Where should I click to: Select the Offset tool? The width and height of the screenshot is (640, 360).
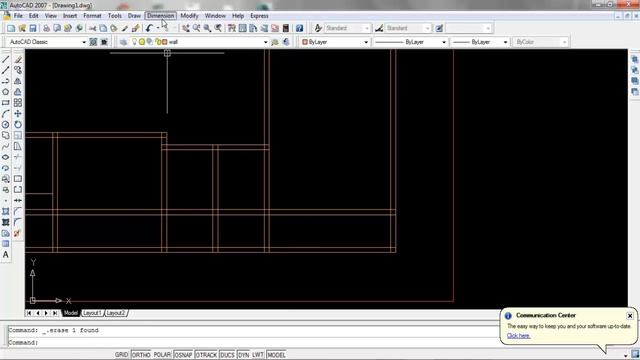point(18,92)
